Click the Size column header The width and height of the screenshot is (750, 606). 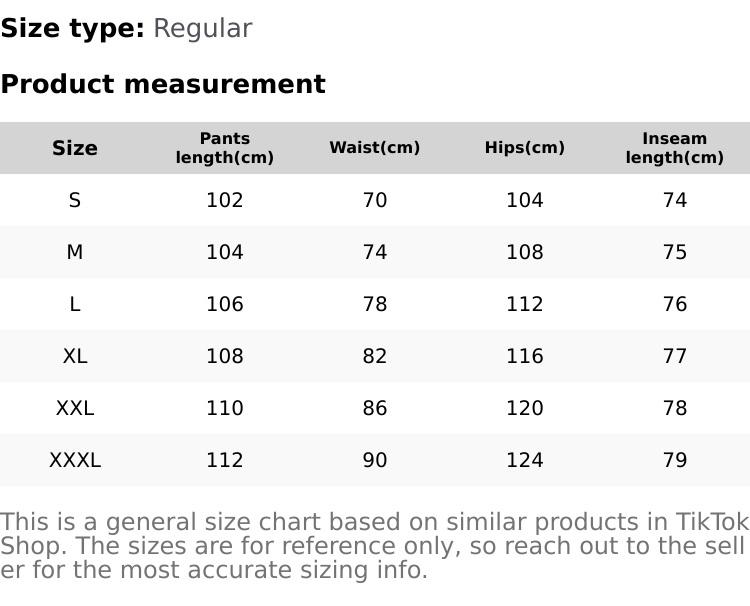pyautogui.click(x=75, y=148)
